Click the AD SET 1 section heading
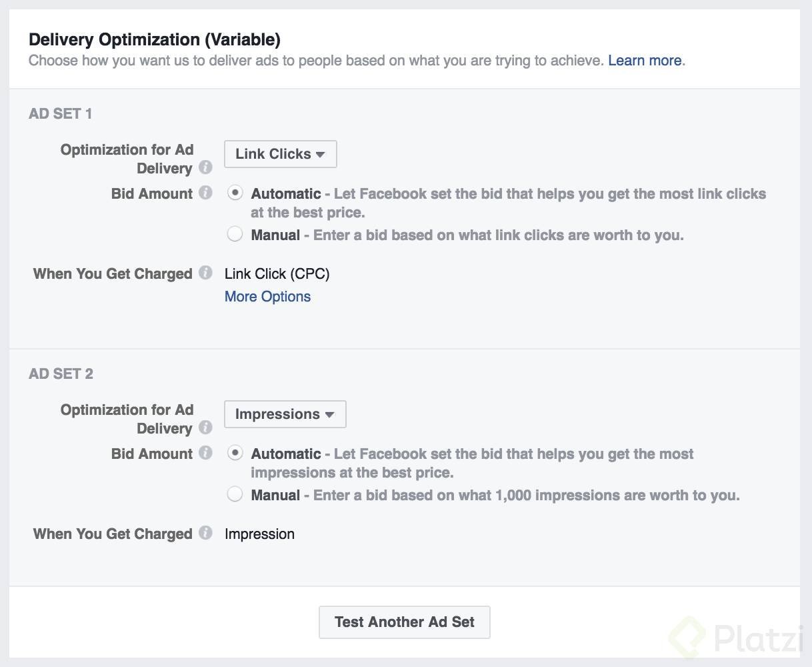This screenshot has height=667, width=812. (61, 114)
